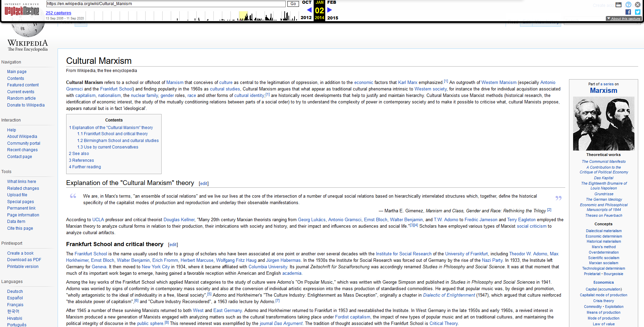644x327 pixels.
Task: Open Upload file in sidebar
Action: coord(17,195)
